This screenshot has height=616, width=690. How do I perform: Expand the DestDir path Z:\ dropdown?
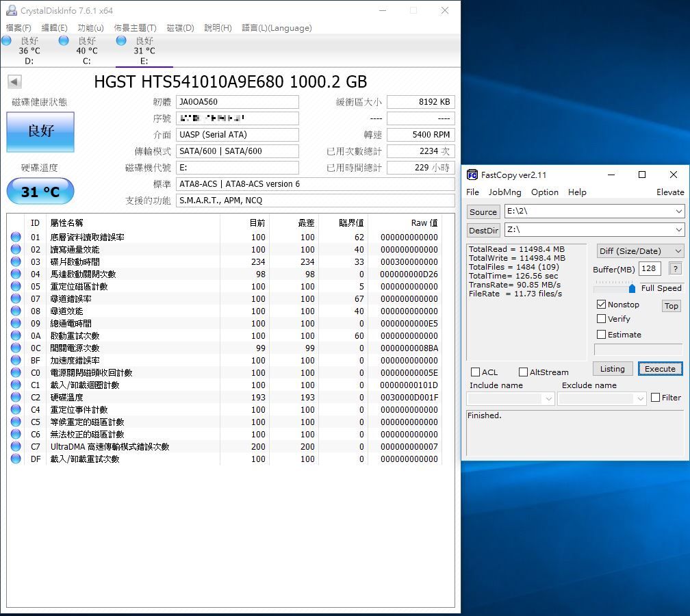click(679, 229)
